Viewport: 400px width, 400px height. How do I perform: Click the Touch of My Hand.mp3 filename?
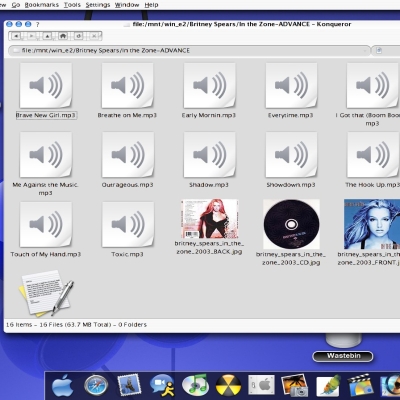pos(46,254)
